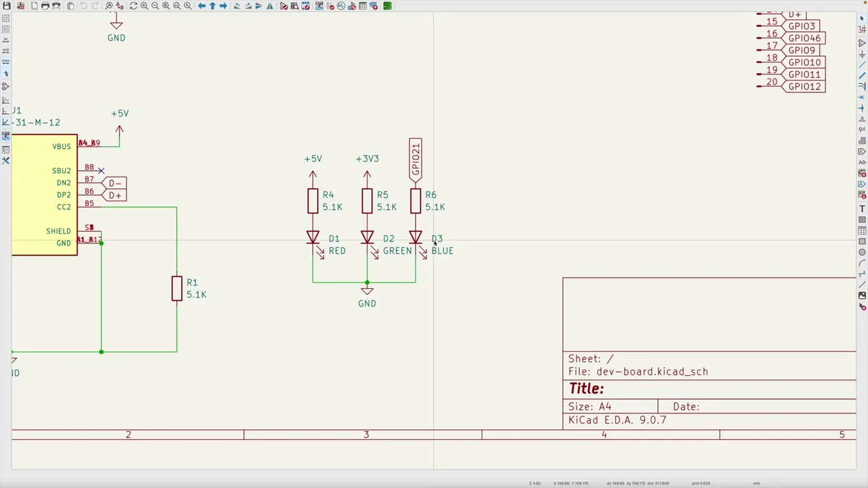Select the Draw Circle tool

point(862,252)
